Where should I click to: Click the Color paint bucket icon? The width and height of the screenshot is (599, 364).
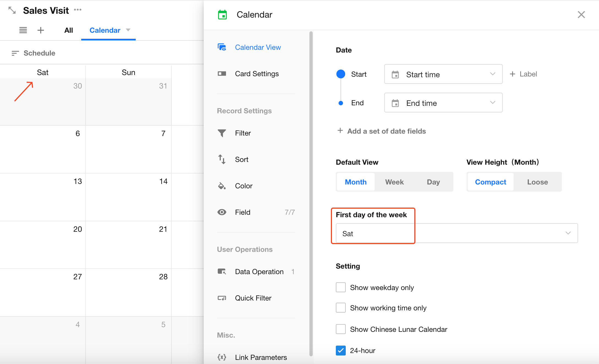[222, 186]
